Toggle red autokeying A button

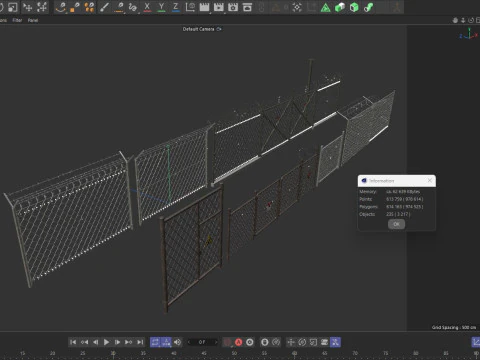[238, 342]
